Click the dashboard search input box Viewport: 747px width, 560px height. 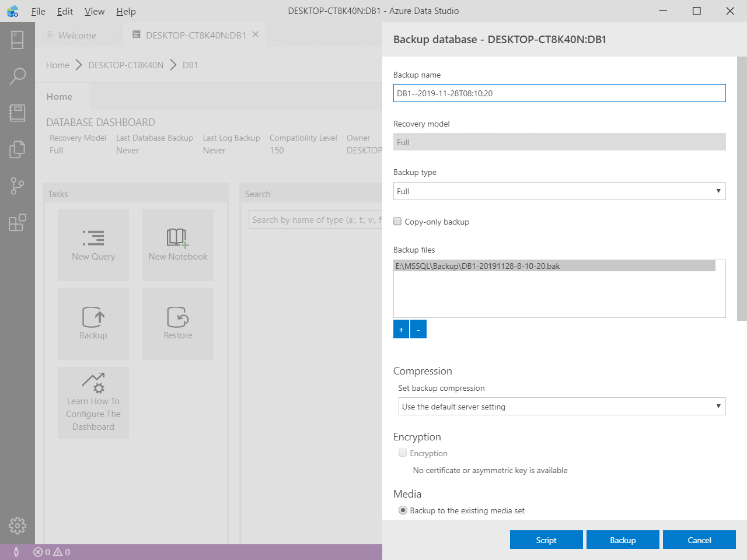(x=315, y=220)
